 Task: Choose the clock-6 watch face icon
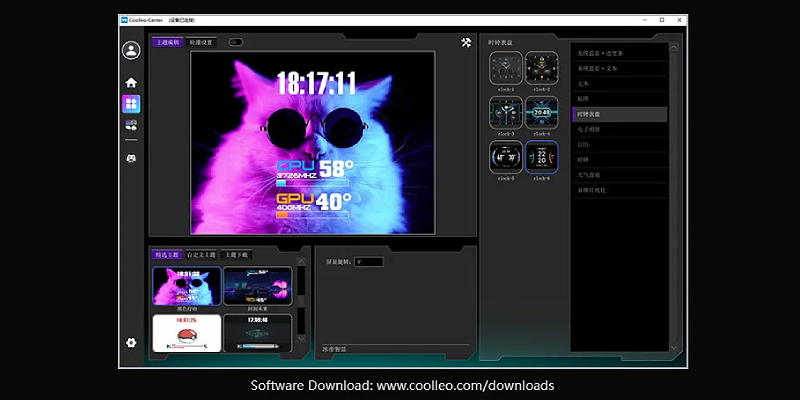tap(541, 157)
